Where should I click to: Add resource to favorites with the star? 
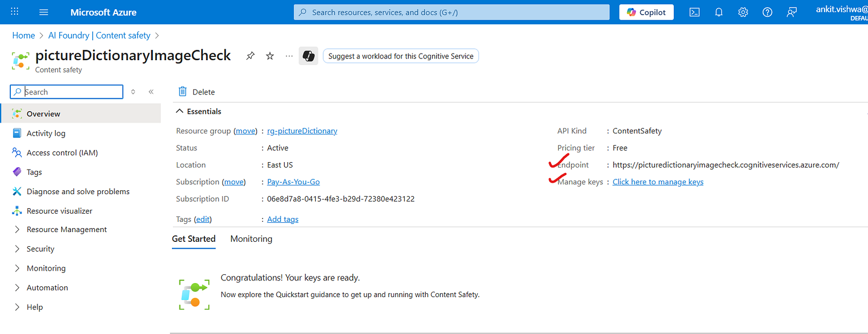tap(270, 56)
